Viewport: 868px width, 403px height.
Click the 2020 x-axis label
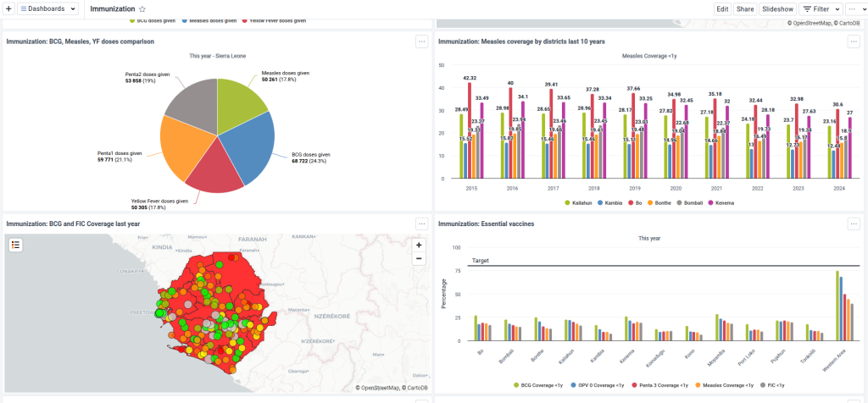click(x=676, y=189)
